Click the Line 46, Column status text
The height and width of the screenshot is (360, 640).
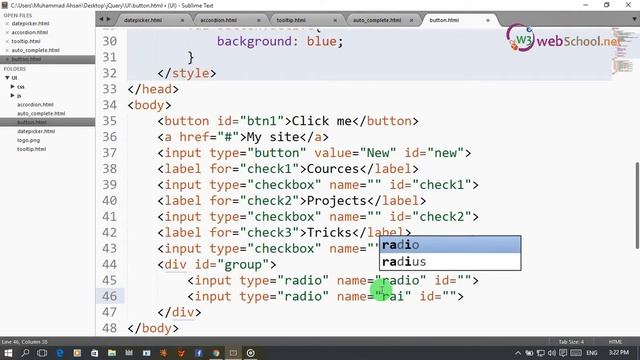tap(24, 342)
